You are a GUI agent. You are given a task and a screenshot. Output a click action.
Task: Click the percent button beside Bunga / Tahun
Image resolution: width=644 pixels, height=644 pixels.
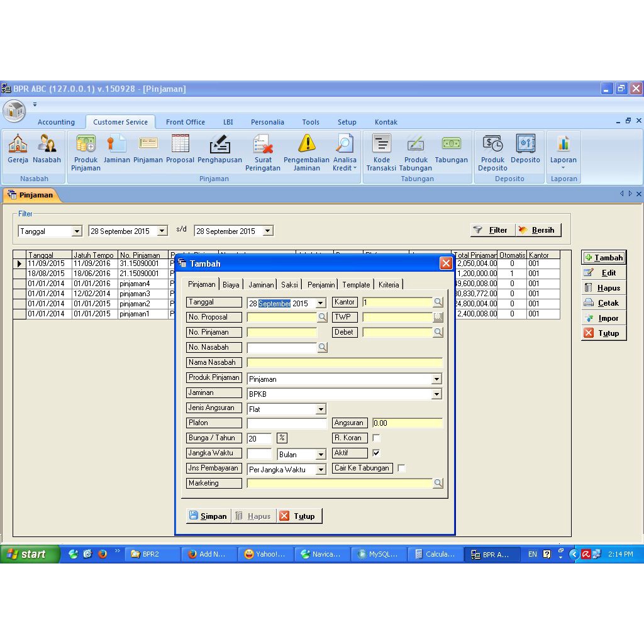[x=282, y=438]
